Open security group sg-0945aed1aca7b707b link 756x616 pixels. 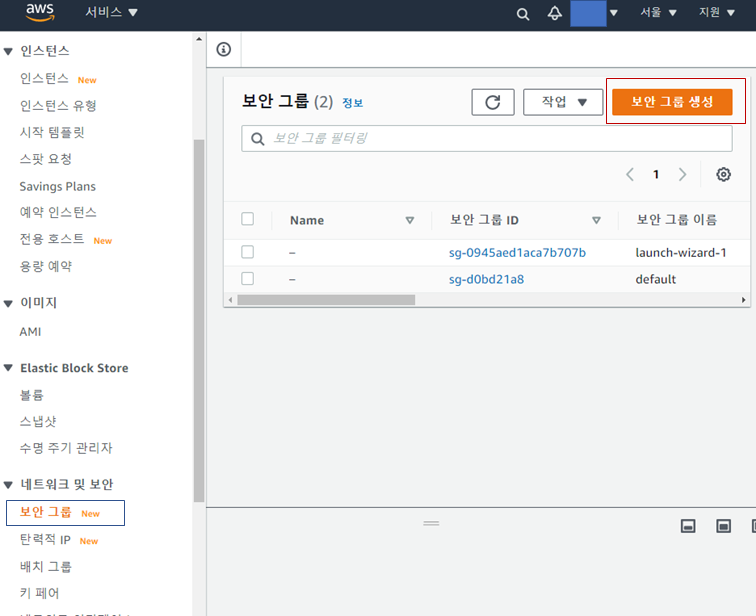517,253
